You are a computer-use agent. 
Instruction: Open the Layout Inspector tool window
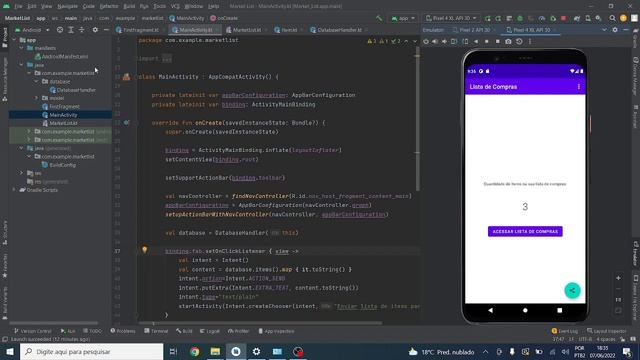(607, 331)
